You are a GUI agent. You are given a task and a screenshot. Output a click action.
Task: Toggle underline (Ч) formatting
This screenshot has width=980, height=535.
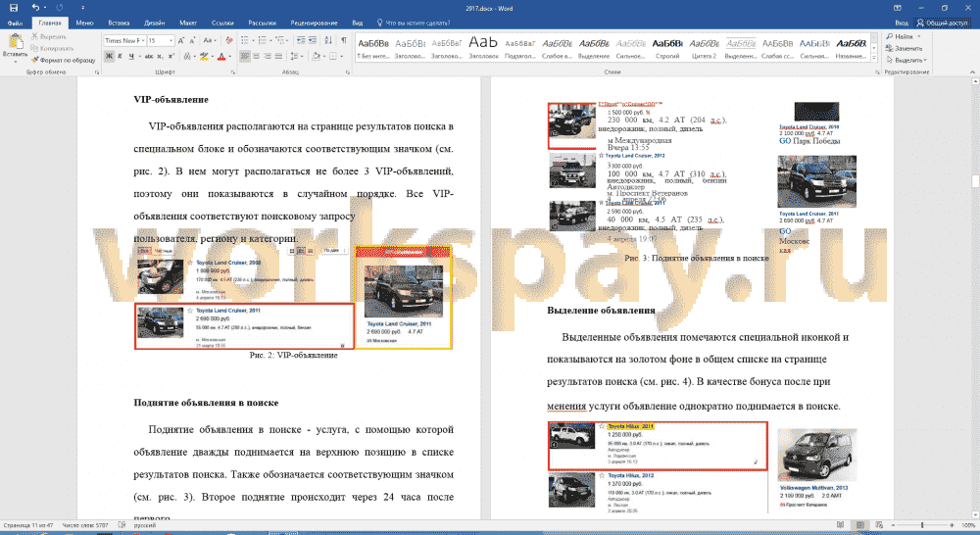pos(131,56)
